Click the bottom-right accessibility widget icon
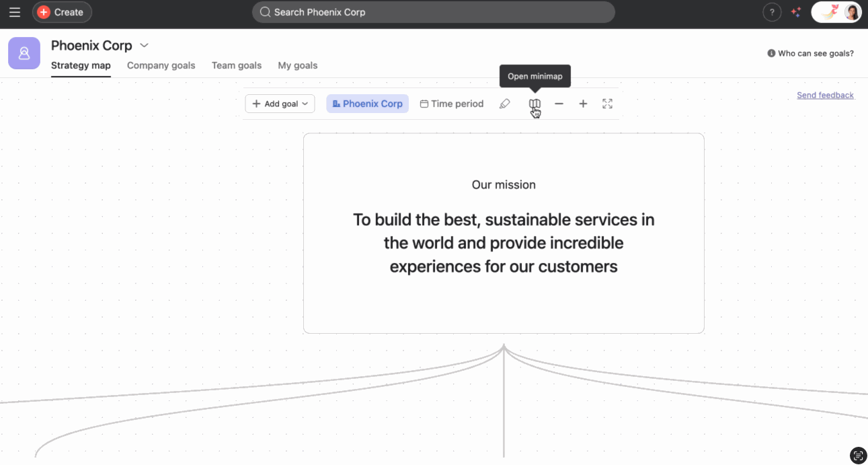Viewport: 868px width, 465px height. click(857, 456)
